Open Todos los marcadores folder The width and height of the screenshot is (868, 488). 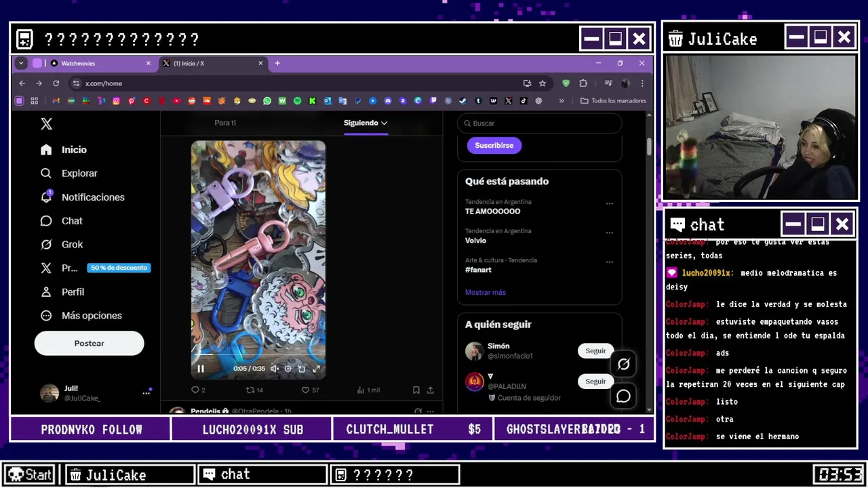[614, 101]
